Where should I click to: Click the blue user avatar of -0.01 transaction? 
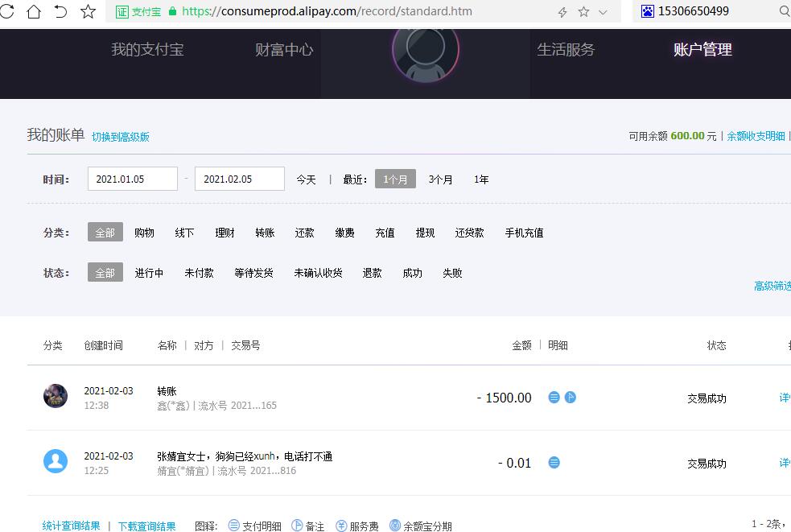pyautogui.click(x=56, y=461)
